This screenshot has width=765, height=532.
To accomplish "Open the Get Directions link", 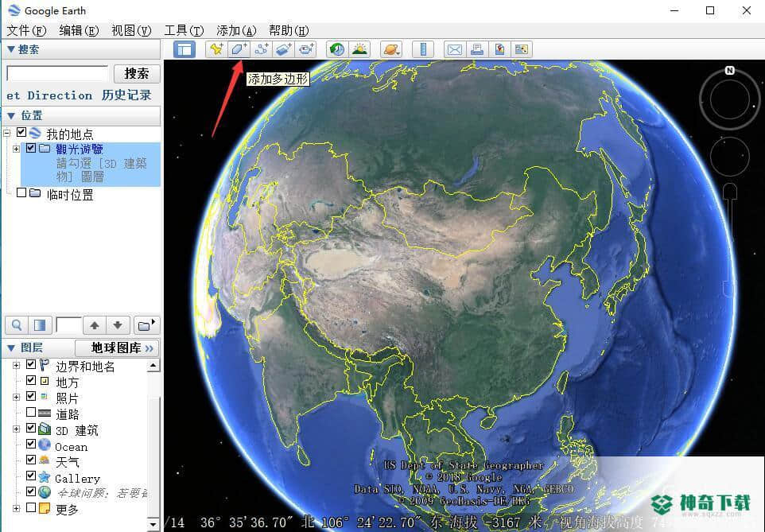I will (49, 95).
